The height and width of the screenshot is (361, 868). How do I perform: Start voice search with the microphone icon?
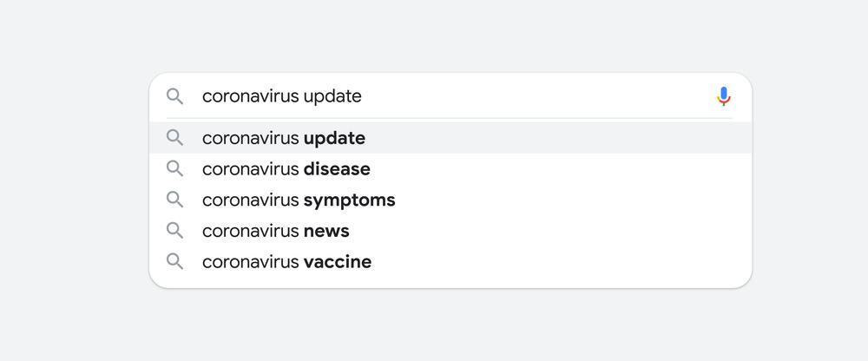723,96
